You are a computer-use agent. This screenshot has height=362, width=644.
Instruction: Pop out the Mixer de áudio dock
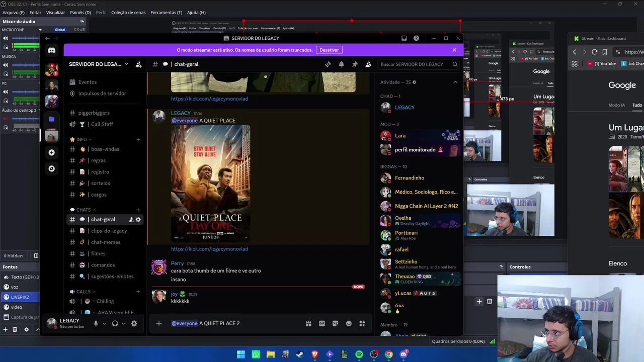[82, 22]
